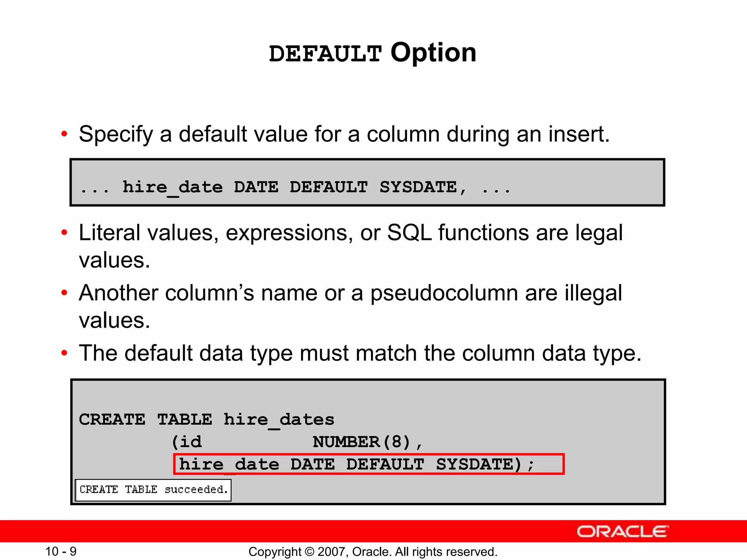Click the Oracle logo in the red bar
This screenshot has width=747, height=560.
pyautogui.click(x=623, y=532)
